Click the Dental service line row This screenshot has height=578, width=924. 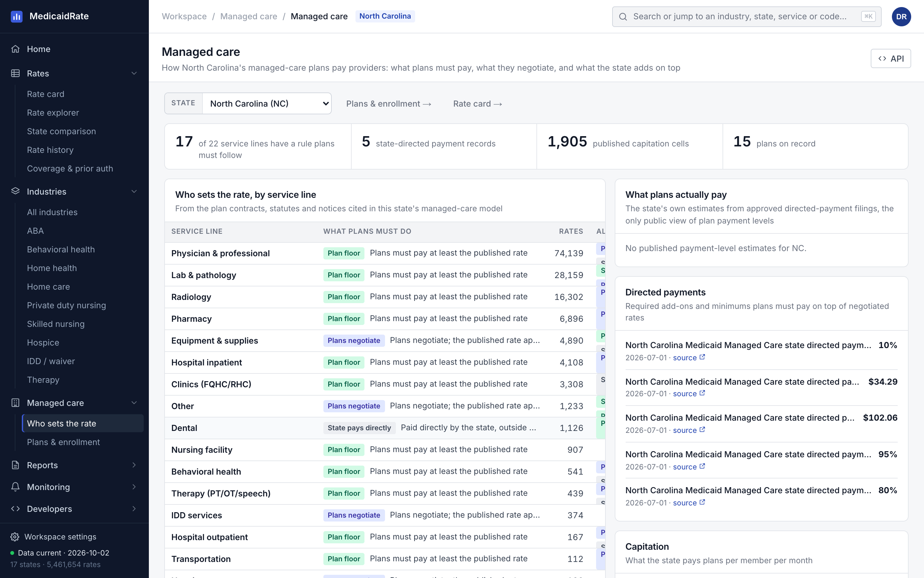pyautogui.click(x=384, y=428)
